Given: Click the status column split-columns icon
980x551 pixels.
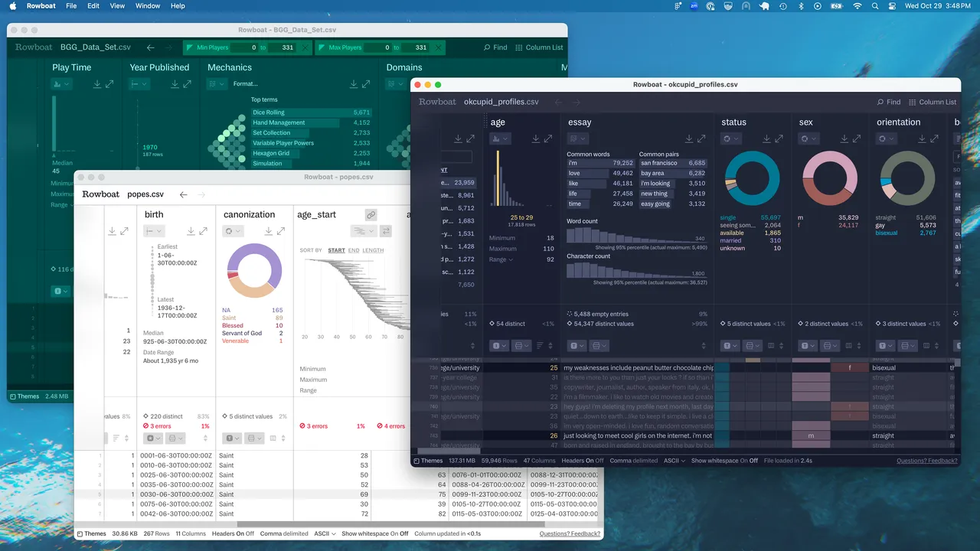Looking at the screenshot, I should click(772, 346).
